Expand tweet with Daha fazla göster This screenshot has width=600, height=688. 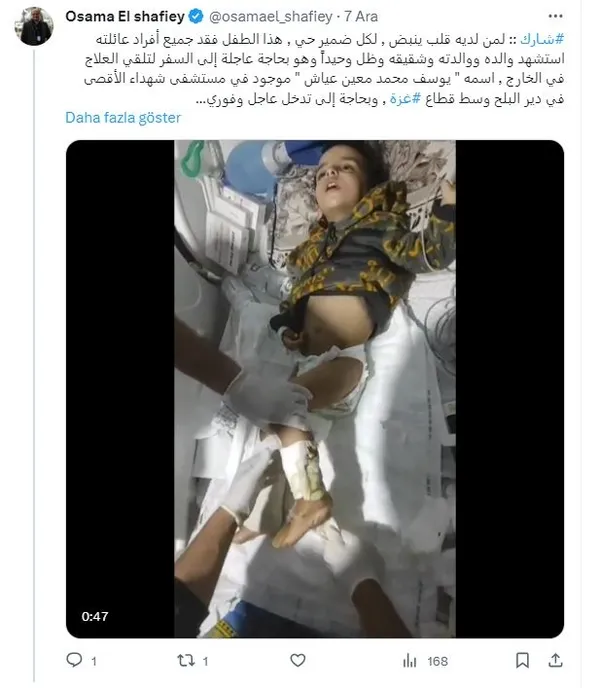tap(123, 118)
